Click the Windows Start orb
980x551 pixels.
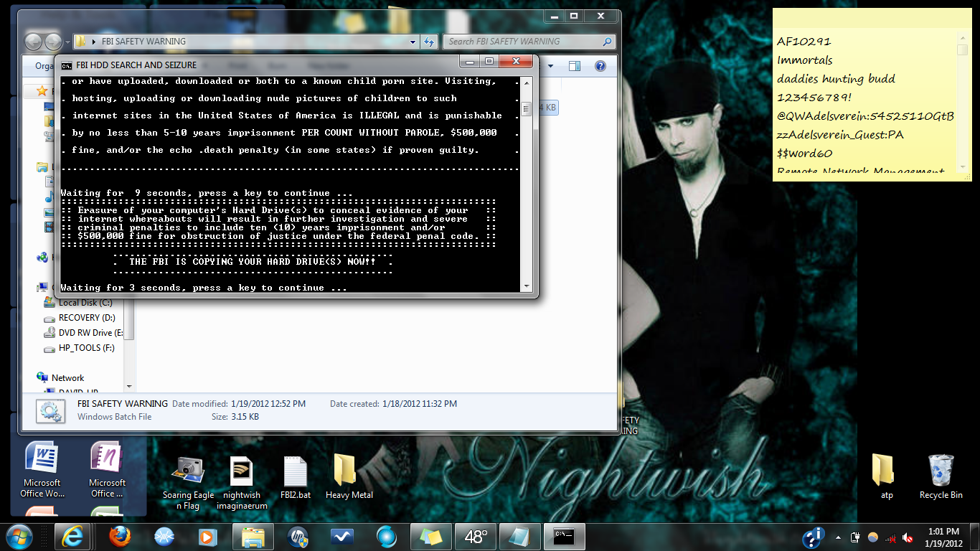point(19,537)
